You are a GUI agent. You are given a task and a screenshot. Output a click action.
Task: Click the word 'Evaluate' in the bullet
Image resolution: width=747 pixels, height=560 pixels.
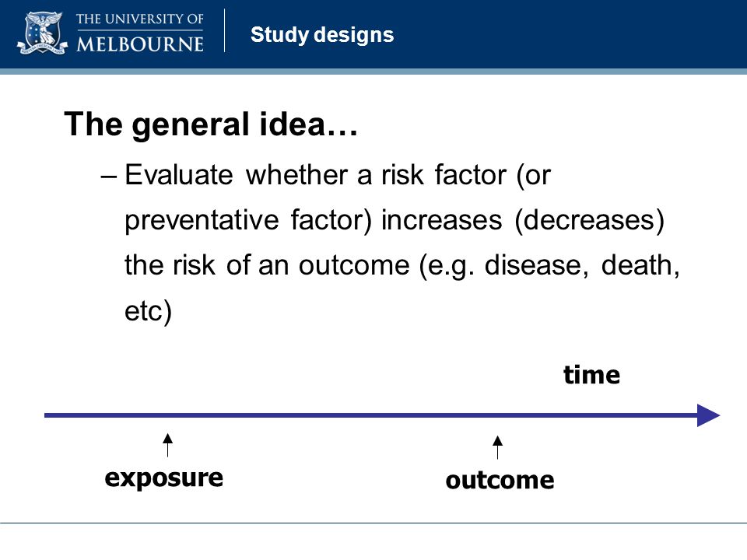(179, 175)
